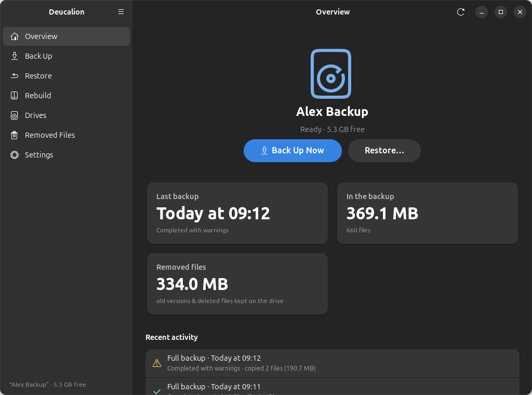532x395 pixels.
Task: Click the large Alex Backup drive icon
Action: 331,74
